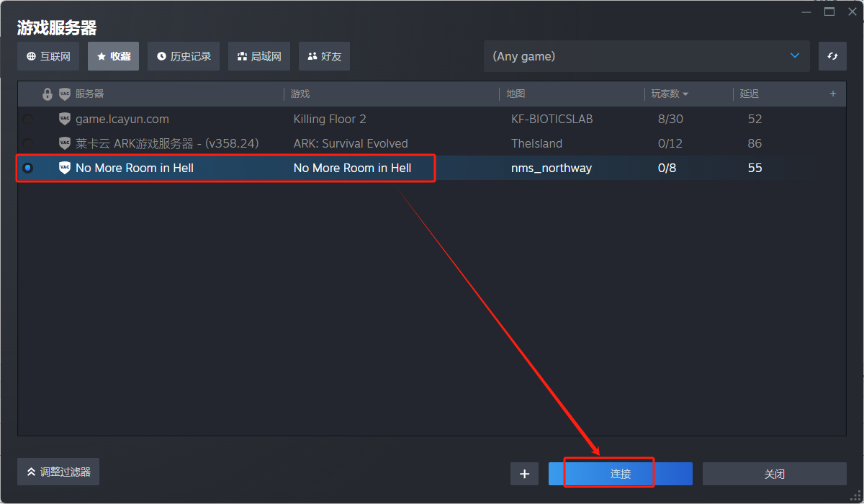Open the 好友 friends tab

click(324, 56)
